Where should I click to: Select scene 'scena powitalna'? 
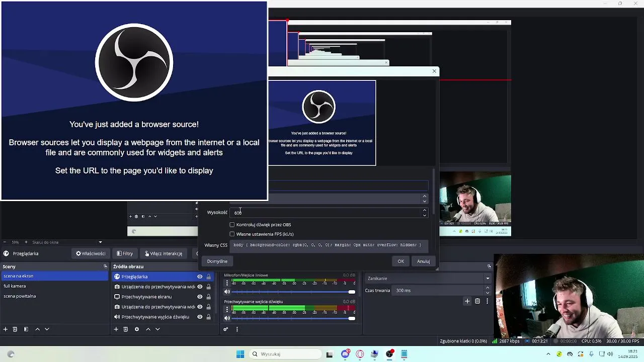(x=55, y=296)
